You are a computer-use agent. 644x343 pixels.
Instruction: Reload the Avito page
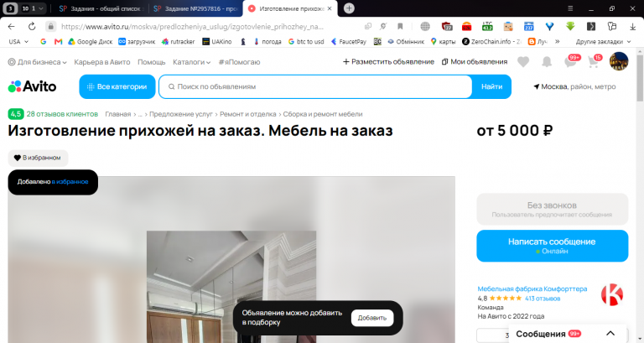tap(32, 26)
